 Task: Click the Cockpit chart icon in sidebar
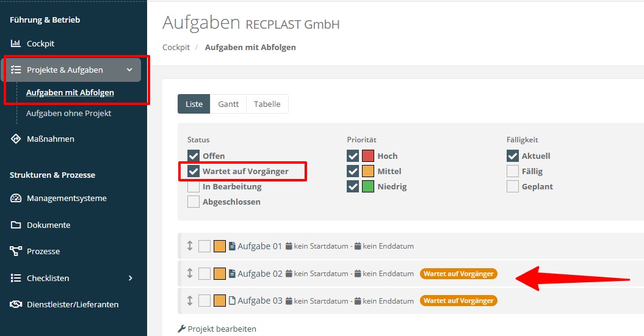tap(16, 44)
